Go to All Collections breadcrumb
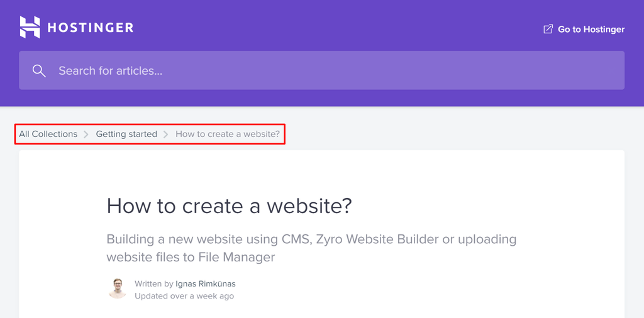This screenshot has height=318, width=644. click(x=48, y=134)
